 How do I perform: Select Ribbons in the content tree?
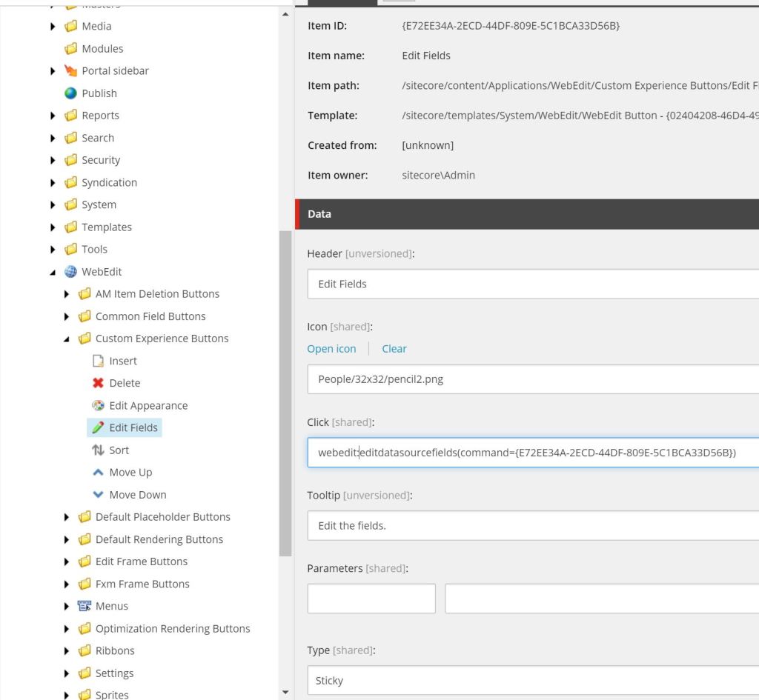tap(115, 650)
